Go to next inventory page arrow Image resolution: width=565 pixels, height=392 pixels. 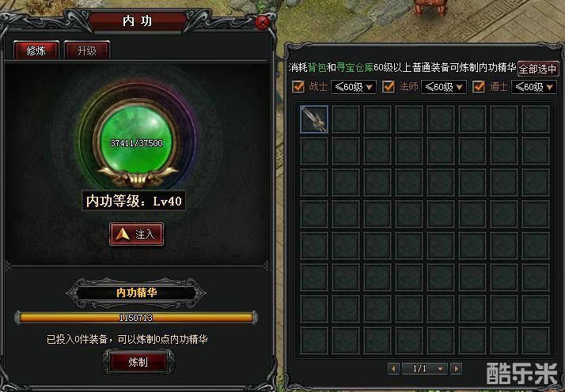456,368
